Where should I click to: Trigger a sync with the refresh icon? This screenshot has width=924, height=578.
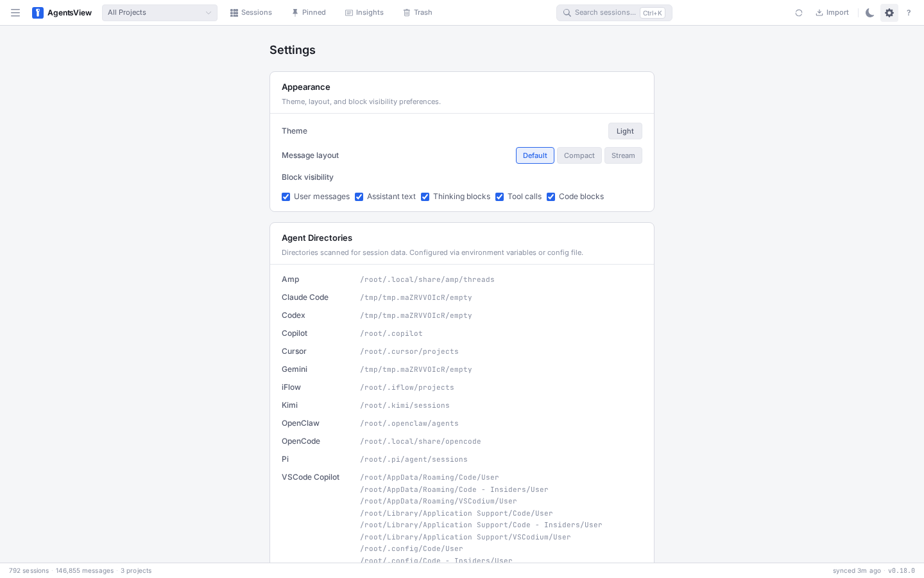click(799, 12)
